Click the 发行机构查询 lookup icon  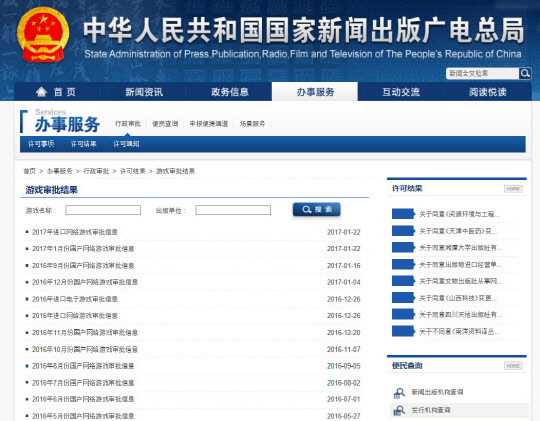pos(399,410)
